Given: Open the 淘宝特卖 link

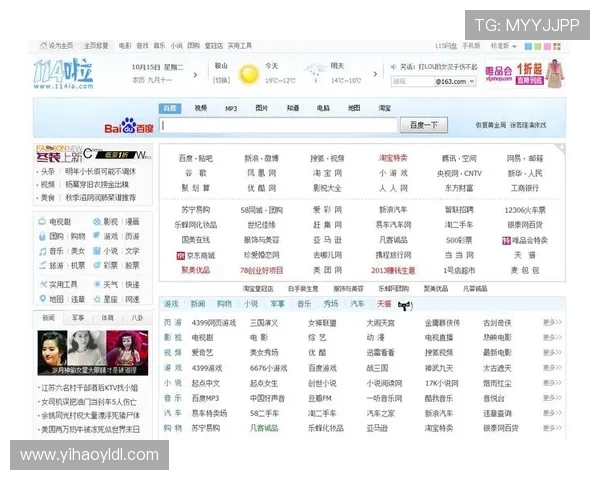Looking at the screenshot, I should click(393, 158).
